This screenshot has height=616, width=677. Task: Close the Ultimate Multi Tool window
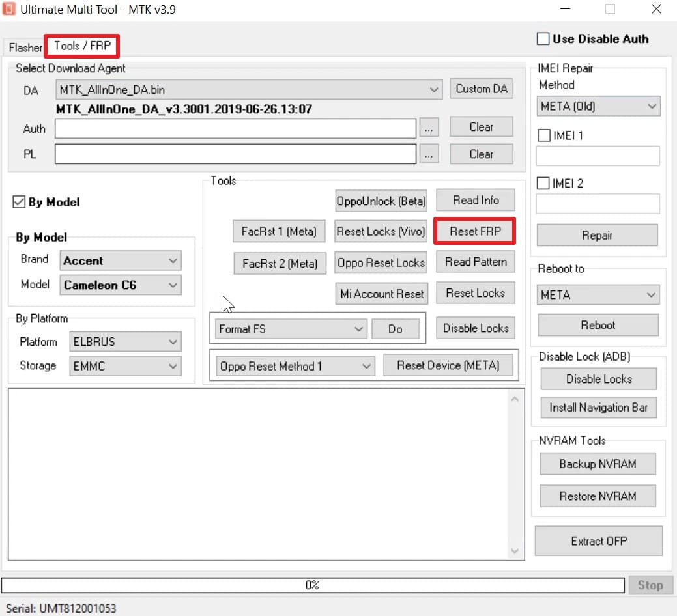656,8
